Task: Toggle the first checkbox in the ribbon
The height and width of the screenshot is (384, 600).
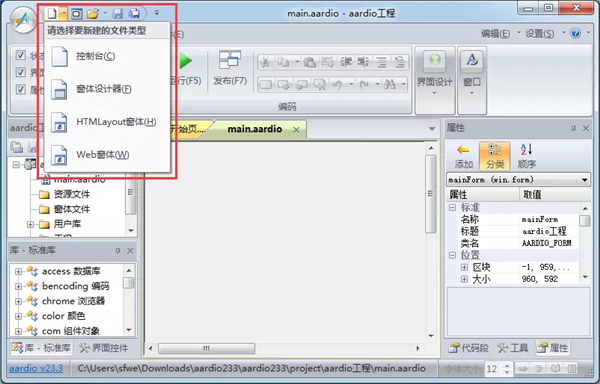Action: pyautogui.click(x=21, y=55)
